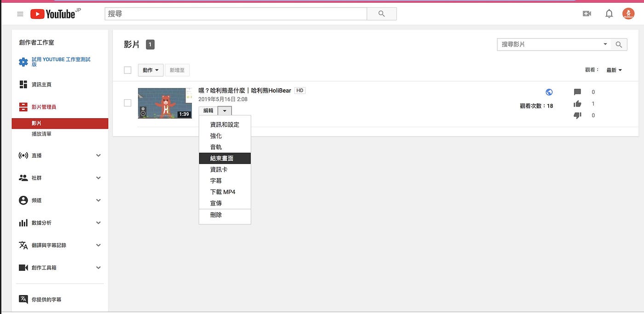
Task: Click the 你提供的字幕 icon
Action: coord(23,299)
